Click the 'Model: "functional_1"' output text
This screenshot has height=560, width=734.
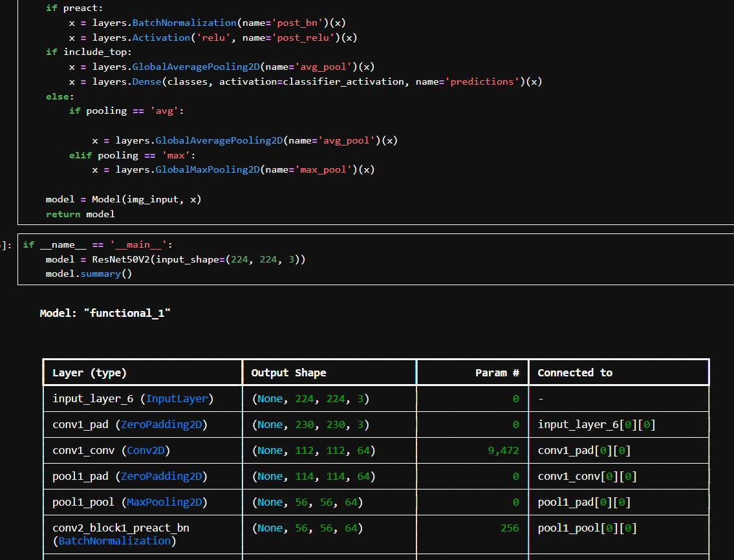coord(105,313)
